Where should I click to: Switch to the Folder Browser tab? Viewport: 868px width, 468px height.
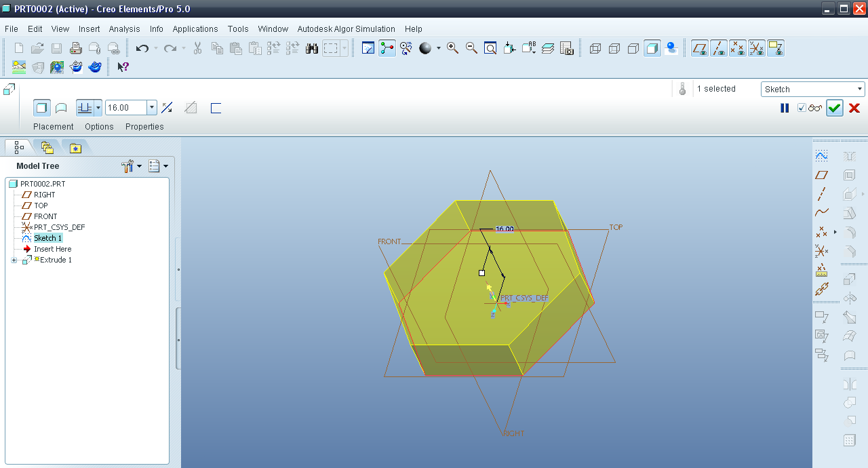[x=47, y=147]
